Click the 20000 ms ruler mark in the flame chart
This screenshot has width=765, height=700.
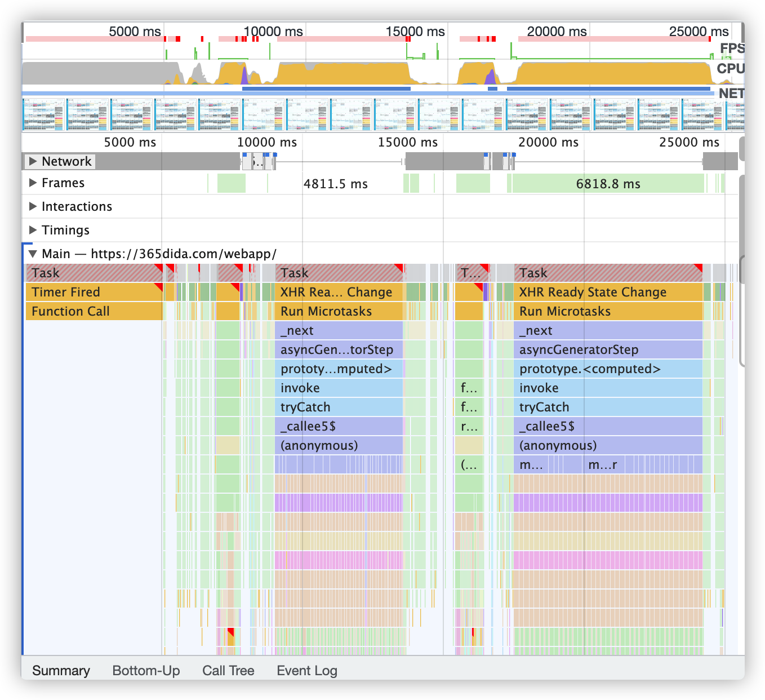click(549, 142)
